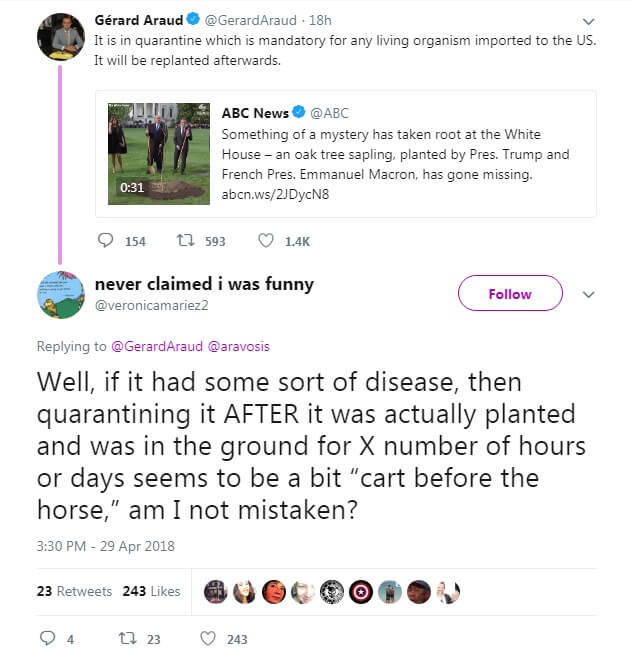Open Gérard Araud's profile picture
Screen dimensions: 633x669
click(60, 37)
